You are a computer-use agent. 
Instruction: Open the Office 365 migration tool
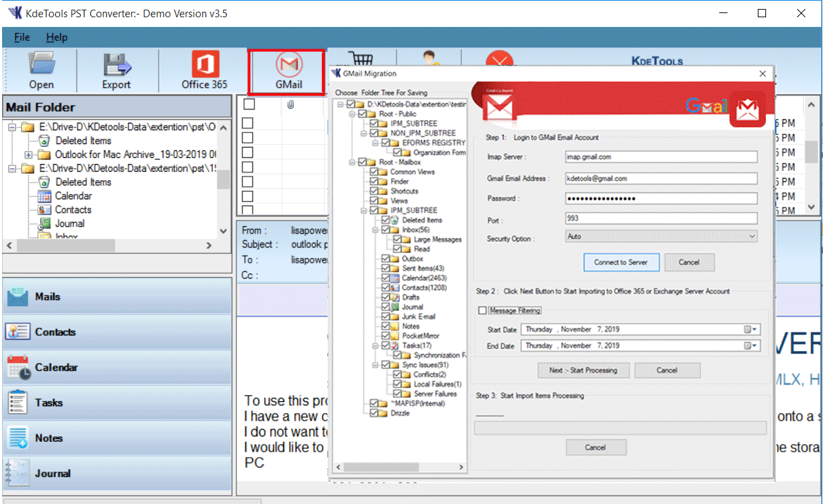(204, 71)
